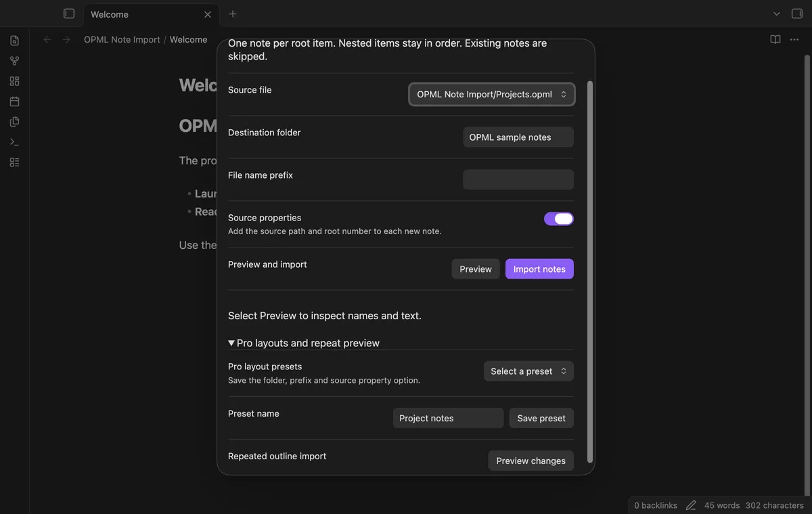
Task: Open daily note calendar icon
Action: 14,101
